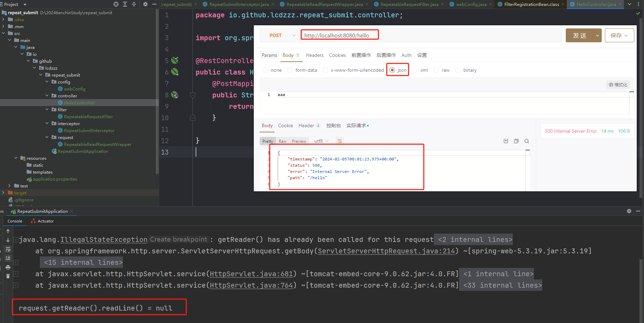
Task: Click the save-response icon in the response toolbar
Action: tap(506, 141)
